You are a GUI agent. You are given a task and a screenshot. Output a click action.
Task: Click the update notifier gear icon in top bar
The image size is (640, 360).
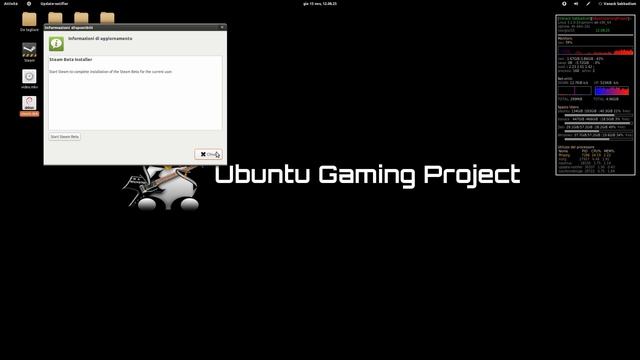[x=29, y=4]
